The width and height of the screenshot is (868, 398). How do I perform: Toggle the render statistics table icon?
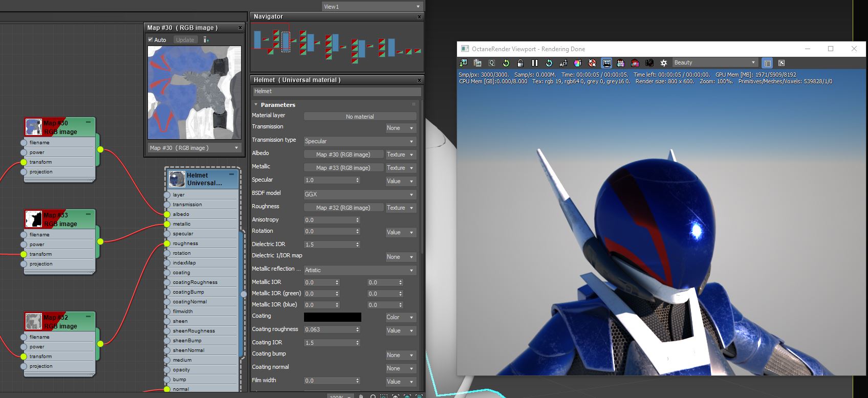point(767,63)
